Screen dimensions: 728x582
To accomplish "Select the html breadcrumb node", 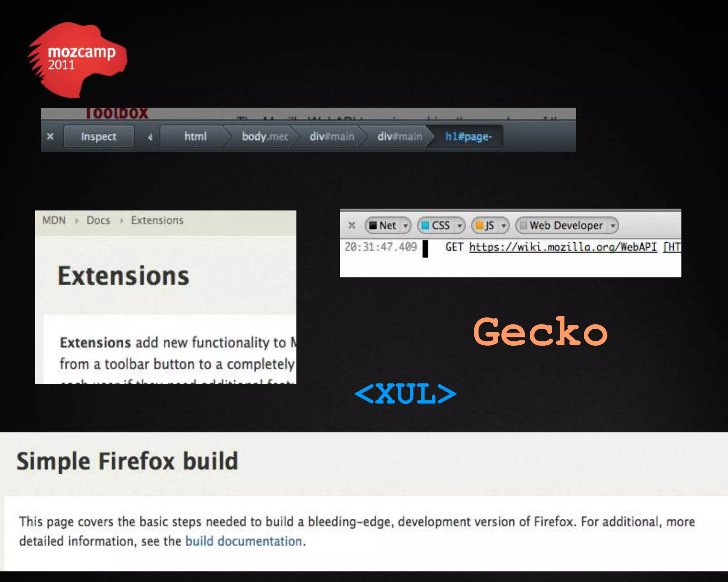I will click(195, 136).
